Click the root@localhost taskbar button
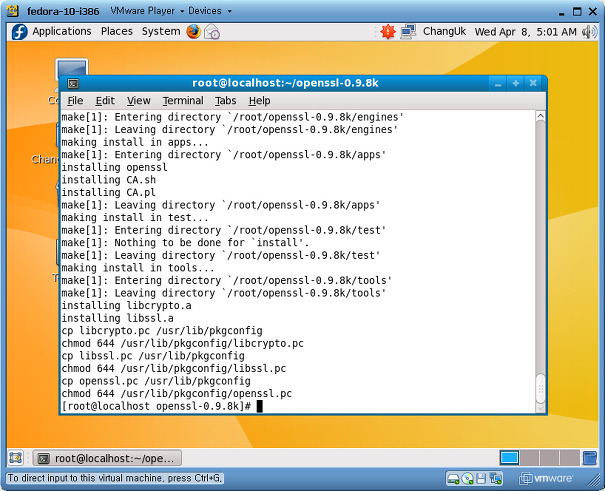The height and width of the screenshot is (491, 605). pyautogui.click(x=107, y=458)
